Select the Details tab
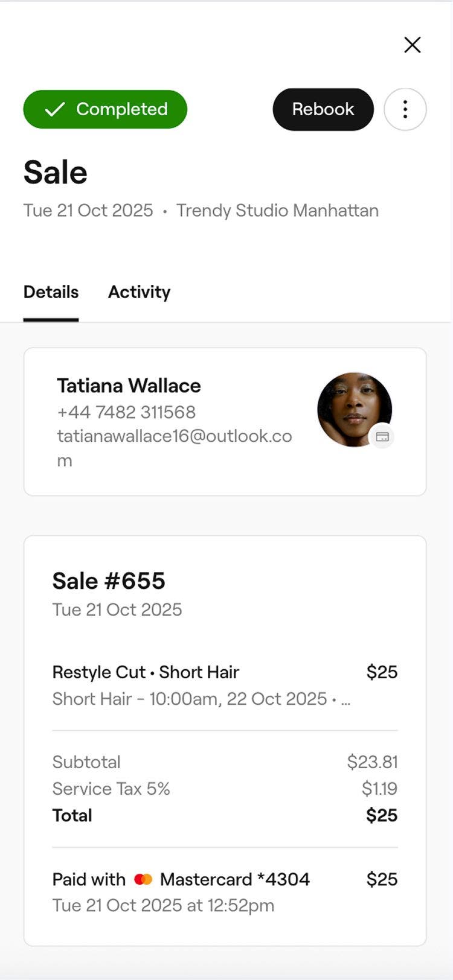Image resolution: width=453 pixels, height=980 pixels. (51, 292)
